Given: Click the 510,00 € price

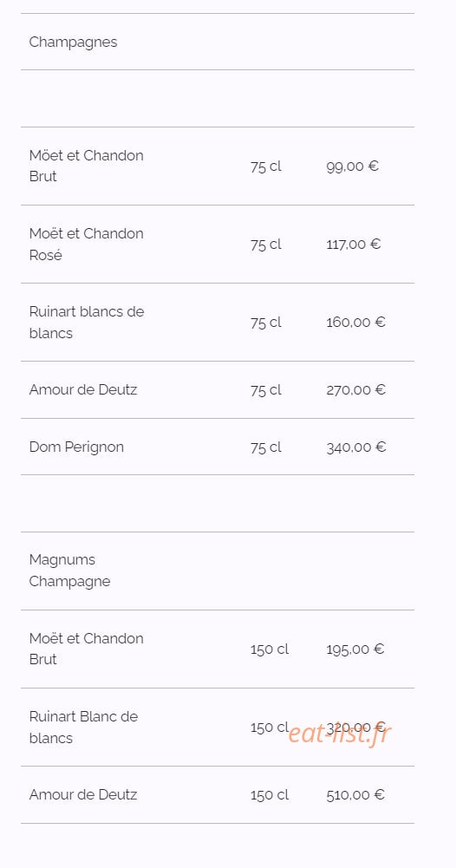Looking at the screenshot, I should pyautogui.click(x=355, y=795).
